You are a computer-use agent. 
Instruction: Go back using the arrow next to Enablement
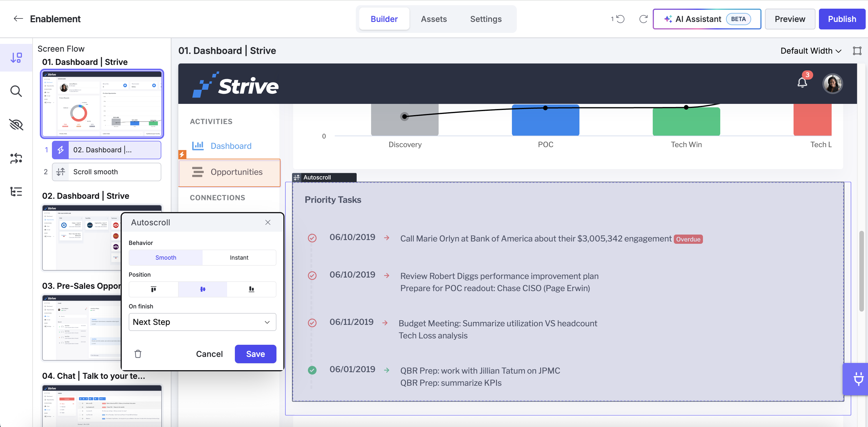click(18, 19)
